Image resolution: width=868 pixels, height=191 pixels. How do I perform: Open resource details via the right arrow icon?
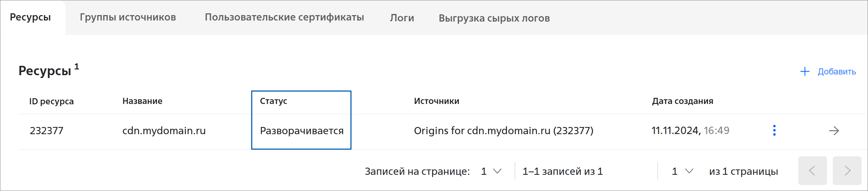coord(834,131)
